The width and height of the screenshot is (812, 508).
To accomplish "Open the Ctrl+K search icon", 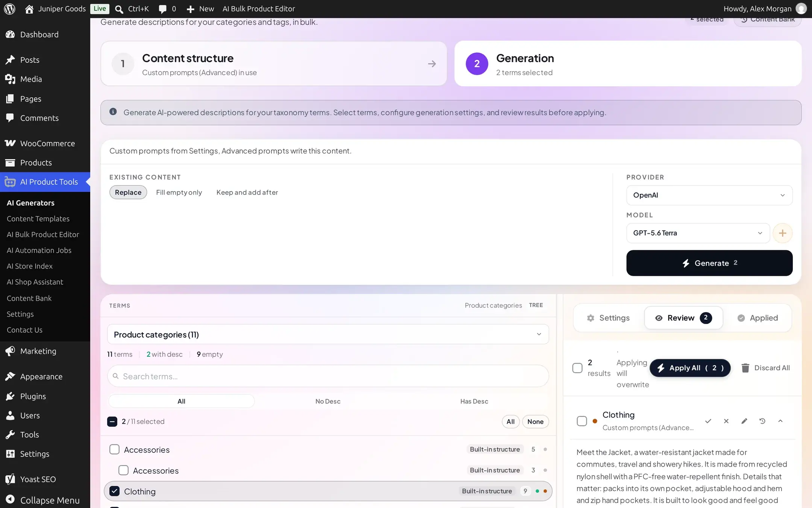I will [x=119, y=9].
